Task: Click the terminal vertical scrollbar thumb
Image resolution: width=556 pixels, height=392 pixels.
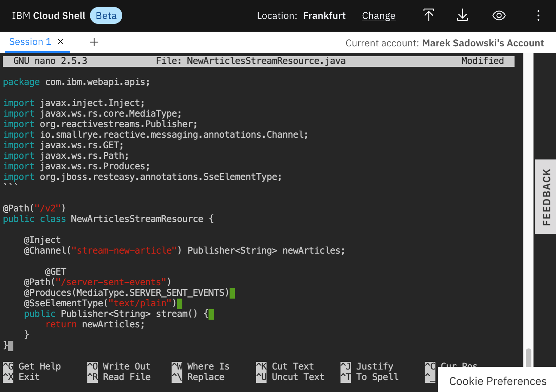Action: pos(528,358)
